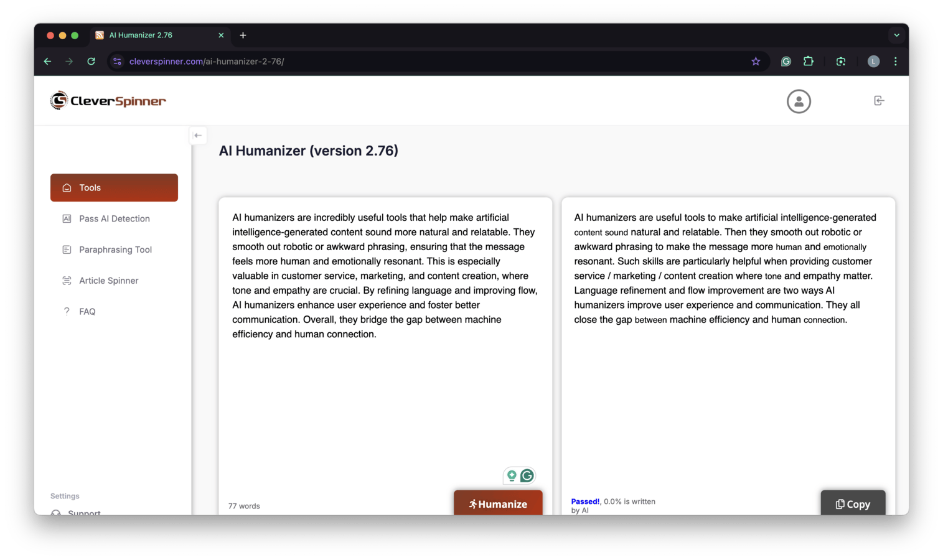
Task: Open the browser extensions puzzle icon
Action: pos(809,61)
